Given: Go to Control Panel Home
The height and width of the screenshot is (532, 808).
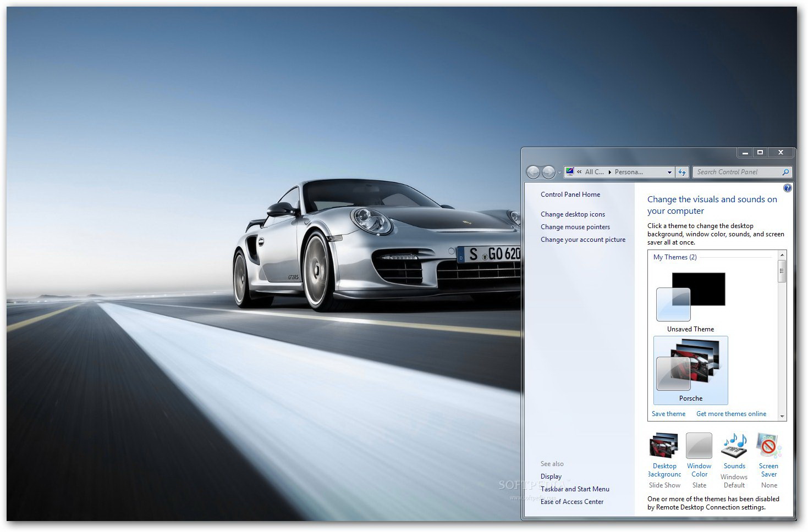Looking at the screenshot, I should tap(570, 195).
